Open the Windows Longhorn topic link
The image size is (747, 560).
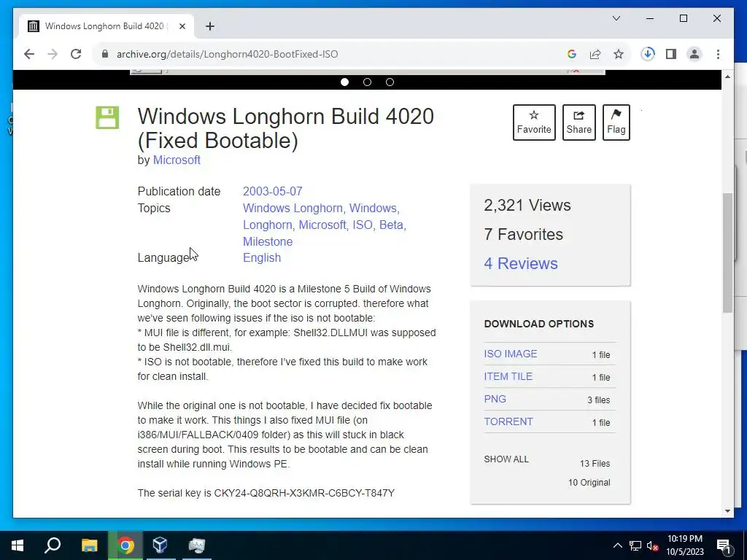[293, 208]
